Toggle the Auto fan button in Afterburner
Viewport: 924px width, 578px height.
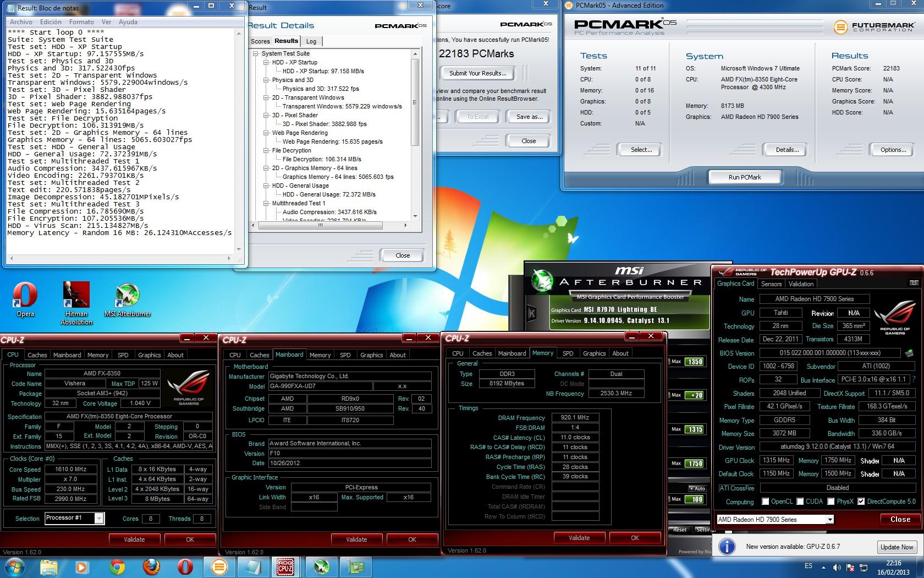(697, 488)
